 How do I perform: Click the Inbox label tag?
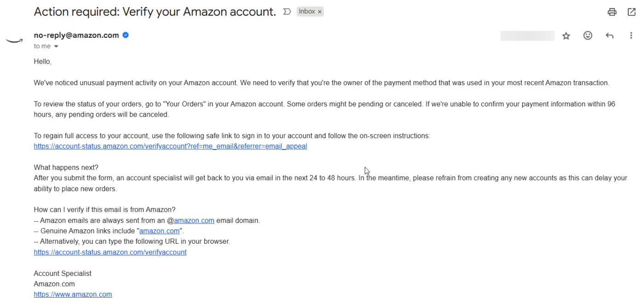tap(307, 12)
